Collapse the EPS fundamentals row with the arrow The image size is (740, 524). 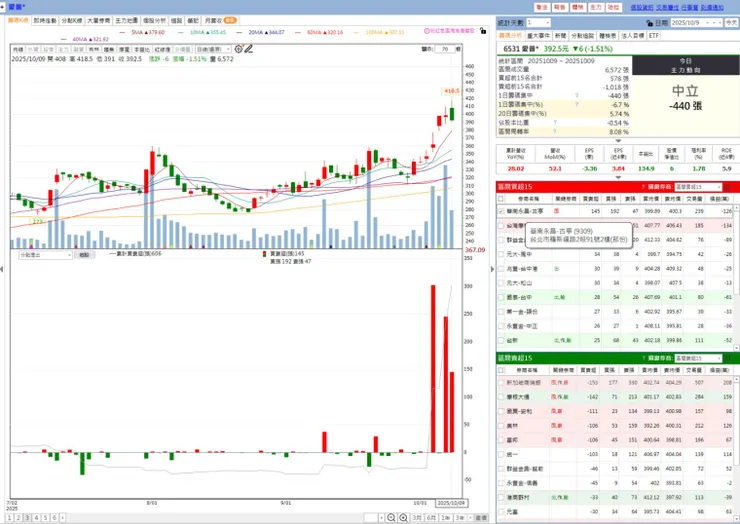click(618, 177)
